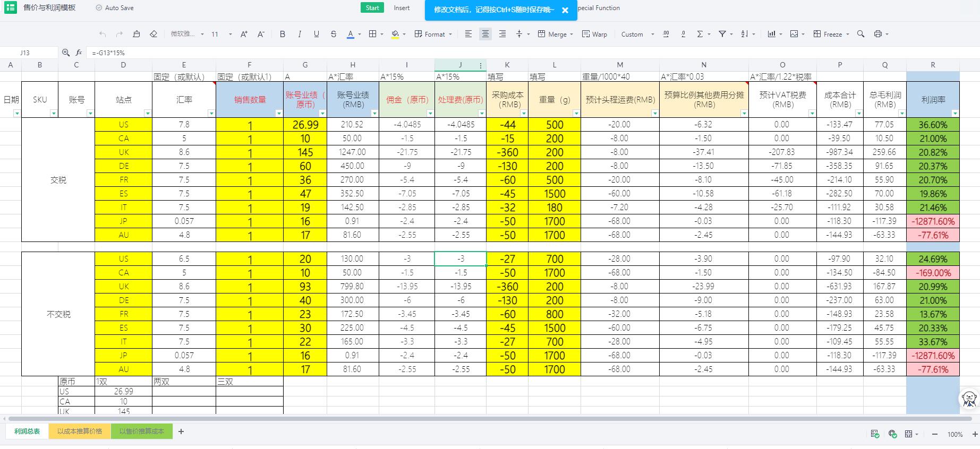Click the zoom out minus icon
Viewport: 980px width, 449px height.
[935, 434]
